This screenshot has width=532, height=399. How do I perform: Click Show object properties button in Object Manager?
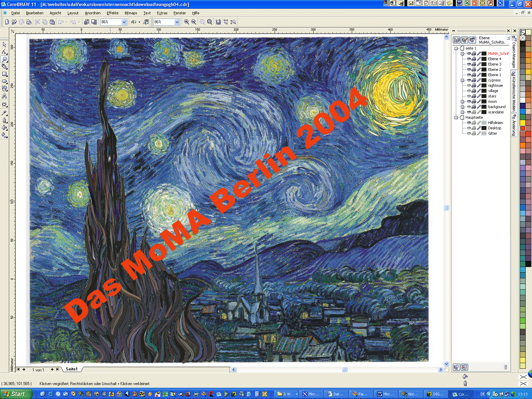pyautogui.click(x=457, y=40)
